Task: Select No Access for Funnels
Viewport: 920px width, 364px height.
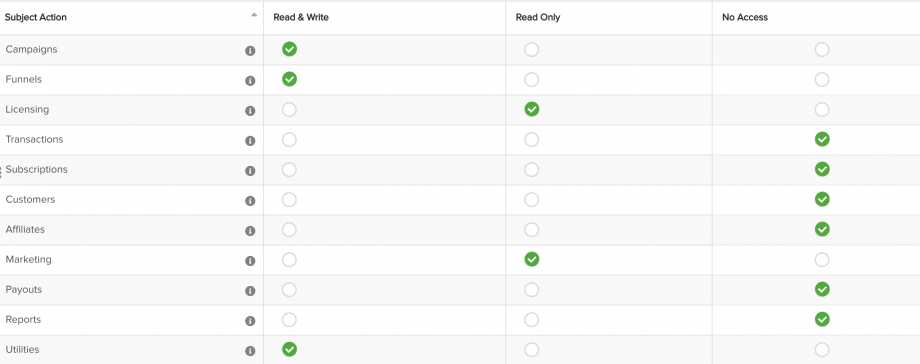Action: 822,79
